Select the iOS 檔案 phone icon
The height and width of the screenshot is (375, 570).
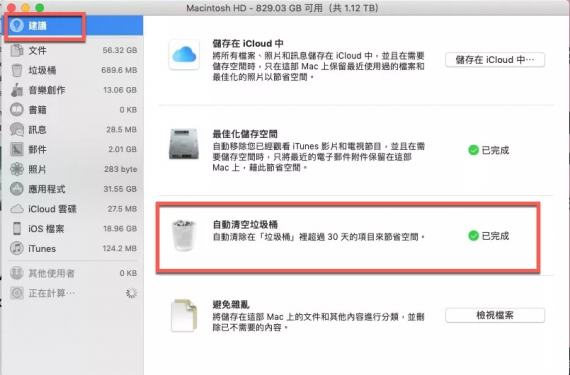(x=17, y=229)
